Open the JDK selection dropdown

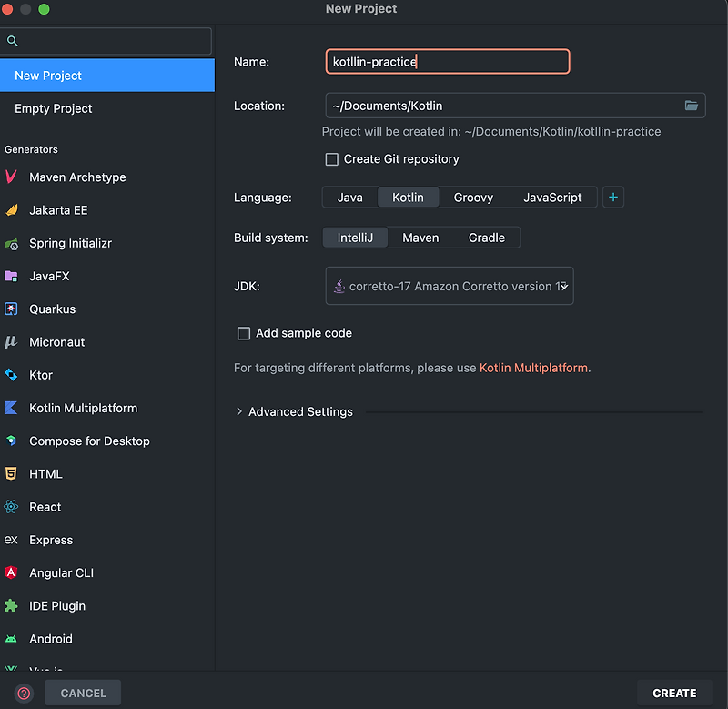tap(450, 286)
